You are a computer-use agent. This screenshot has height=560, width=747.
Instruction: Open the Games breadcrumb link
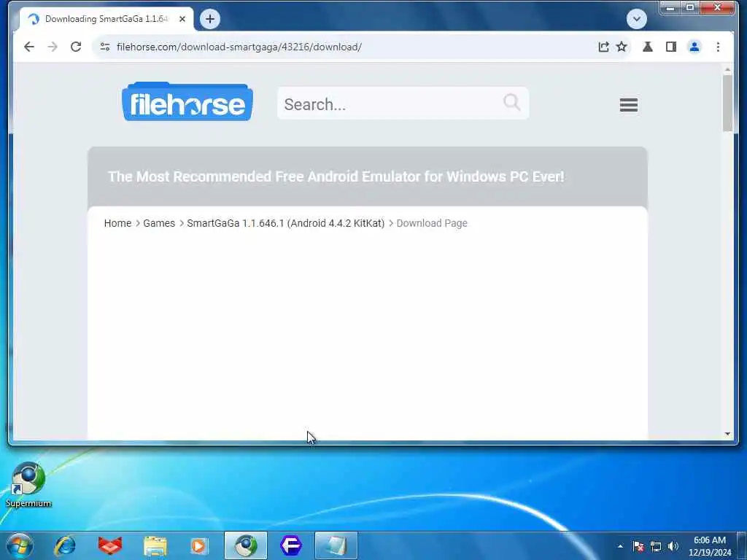coord(159,223)
